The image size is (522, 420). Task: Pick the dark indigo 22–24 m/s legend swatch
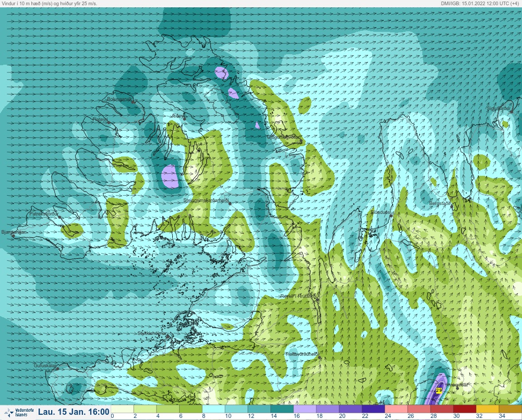point(373,409)
